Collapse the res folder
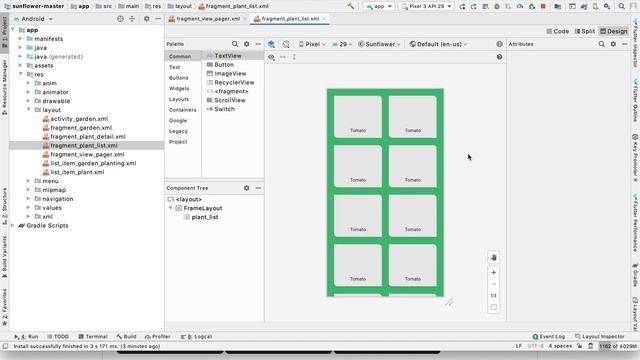Viewport: 640px width, 360px height. (20, 74)
